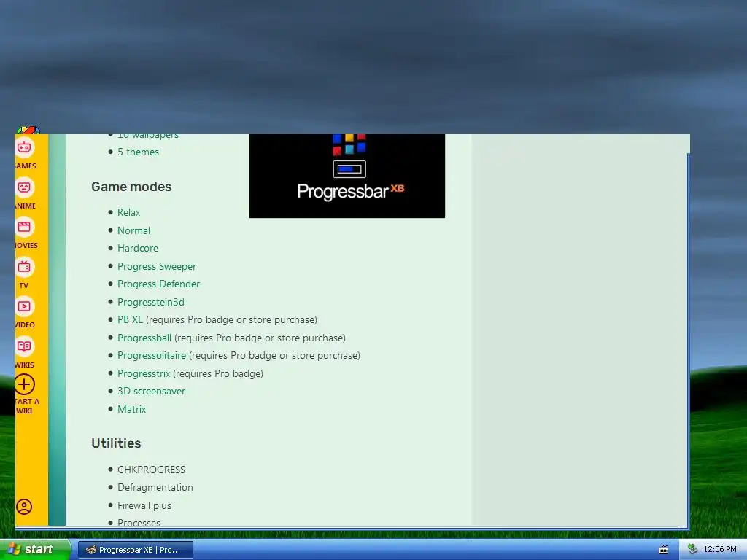Viewport: 747px width, 560px height.
Task: Open the Progresstein3d link
Action: pos(150,302)
